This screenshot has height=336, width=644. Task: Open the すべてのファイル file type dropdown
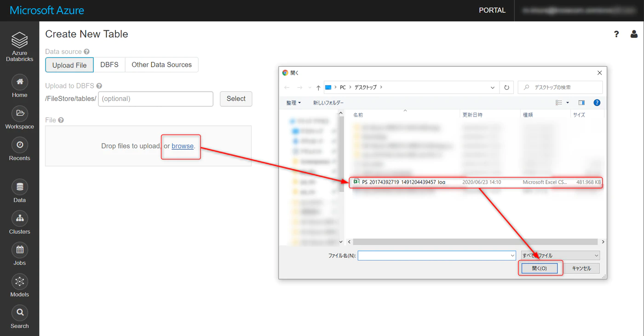560,255
